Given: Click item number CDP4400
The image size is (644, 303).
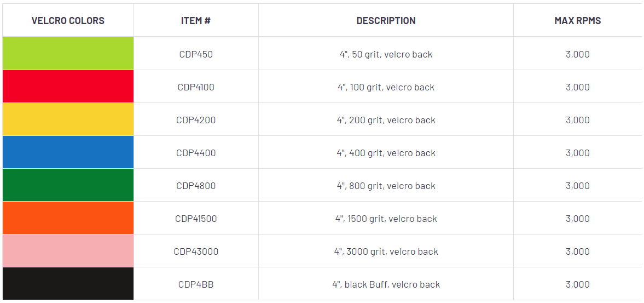Looking at the screenshot, I should [x=196, y=153].
